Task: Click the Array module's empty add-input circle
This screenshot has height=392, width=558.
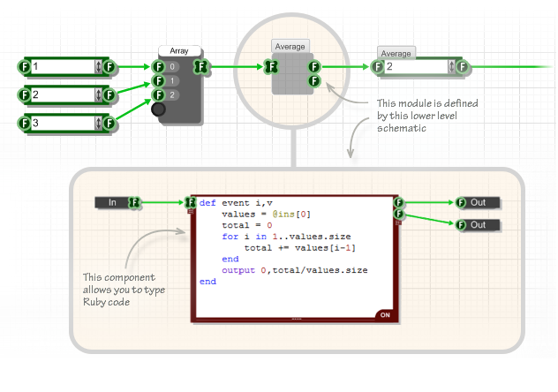Action: coord(158,109)
